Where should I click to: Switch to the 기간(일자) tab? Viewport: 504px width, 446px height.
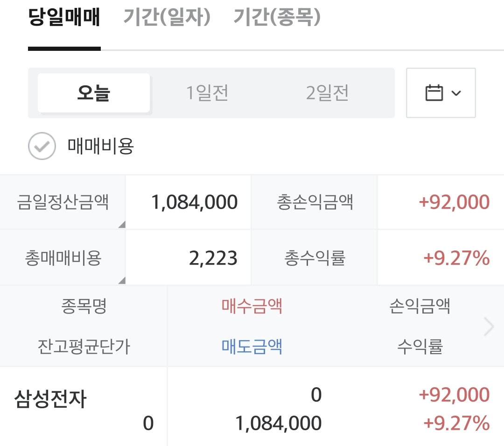167,17
